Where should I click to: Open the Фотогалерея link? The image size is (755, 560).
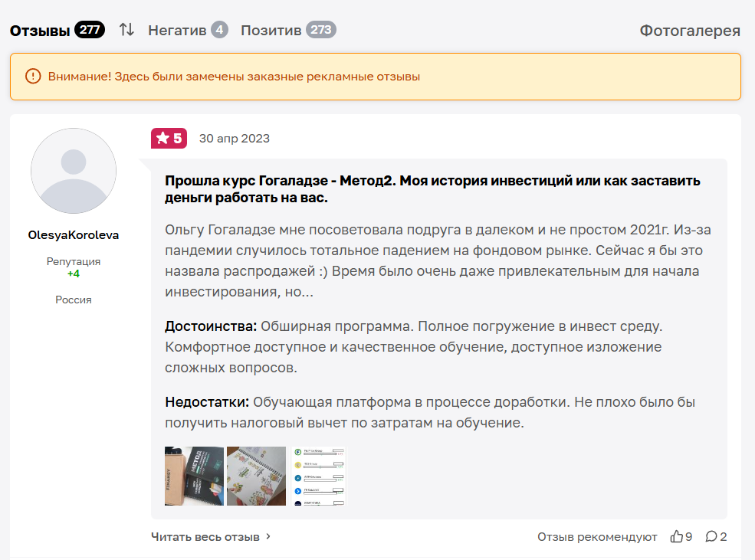point(690,31)
